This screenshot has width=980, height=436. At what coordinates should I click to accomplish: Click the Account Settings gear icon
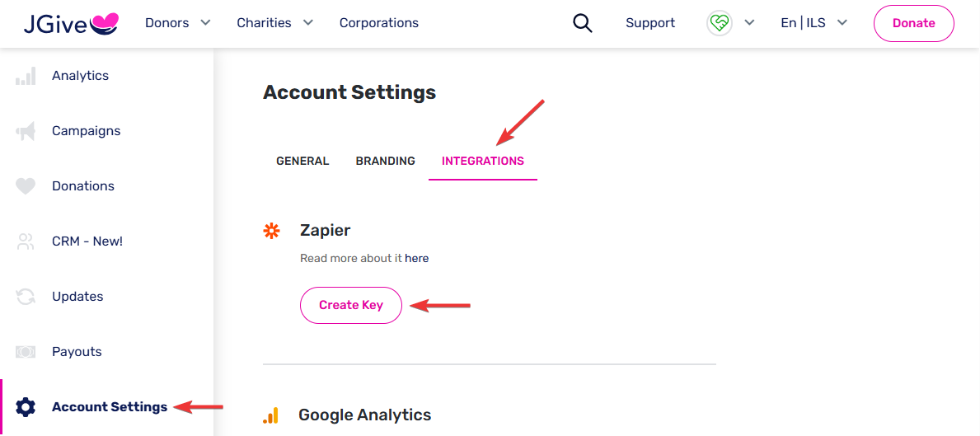click(x=26, y=407)
